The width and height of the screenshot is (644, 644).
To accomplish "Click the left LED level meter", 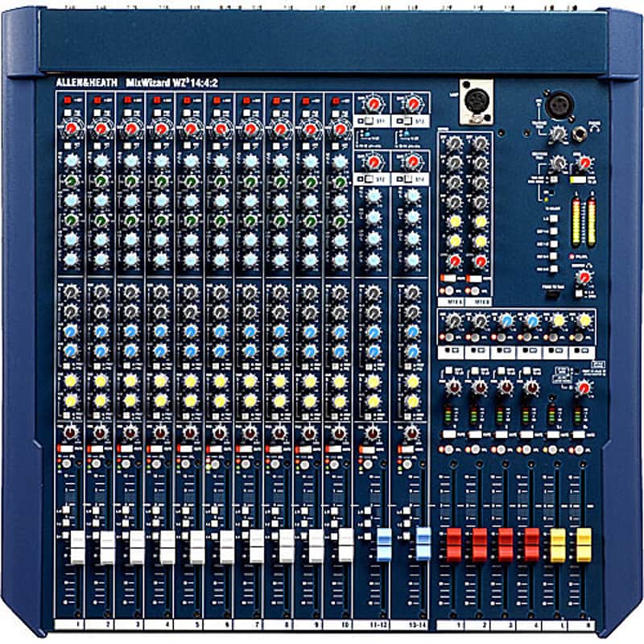I will [x=576, y=222].
